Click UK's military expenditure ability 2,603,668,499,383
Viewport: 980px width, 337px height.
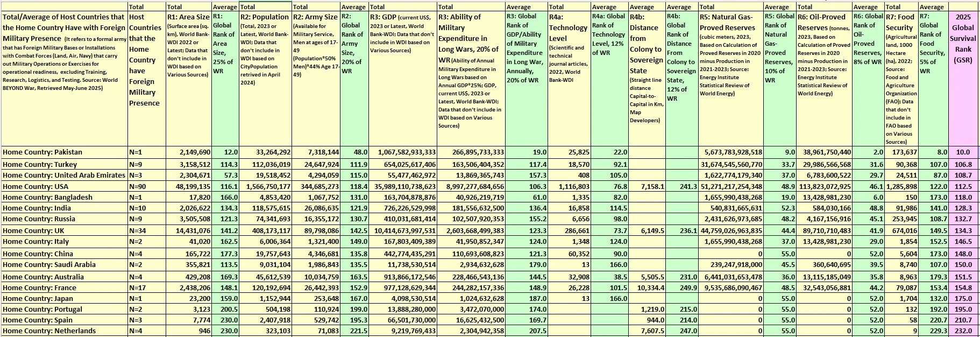point(471,230)
